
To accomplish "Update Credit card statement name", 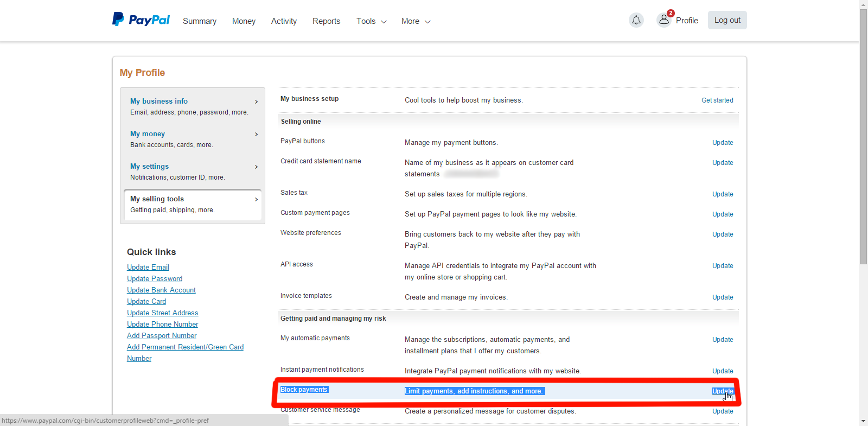I will pos(723,163).
